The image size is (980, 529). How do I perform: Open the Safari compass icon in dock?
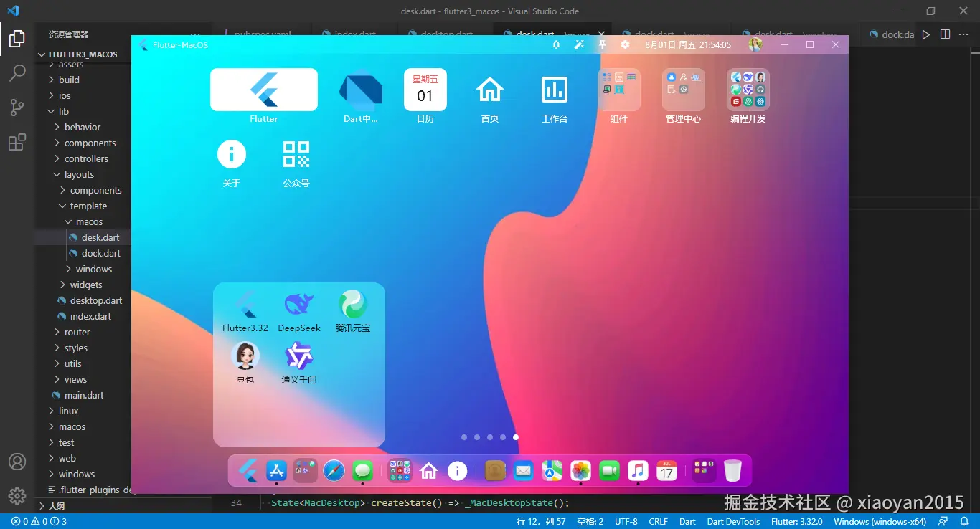coord(334,471)
